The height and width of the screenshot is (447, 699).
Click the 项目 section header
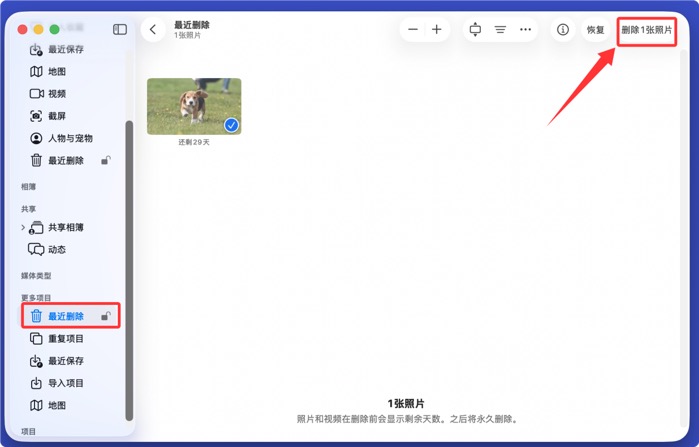tap(28, 431)
